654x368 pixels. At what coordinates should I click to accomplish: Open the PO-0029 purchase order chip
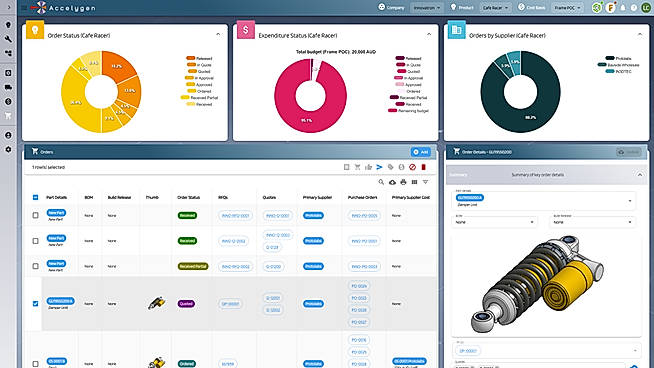click(359, 286)
